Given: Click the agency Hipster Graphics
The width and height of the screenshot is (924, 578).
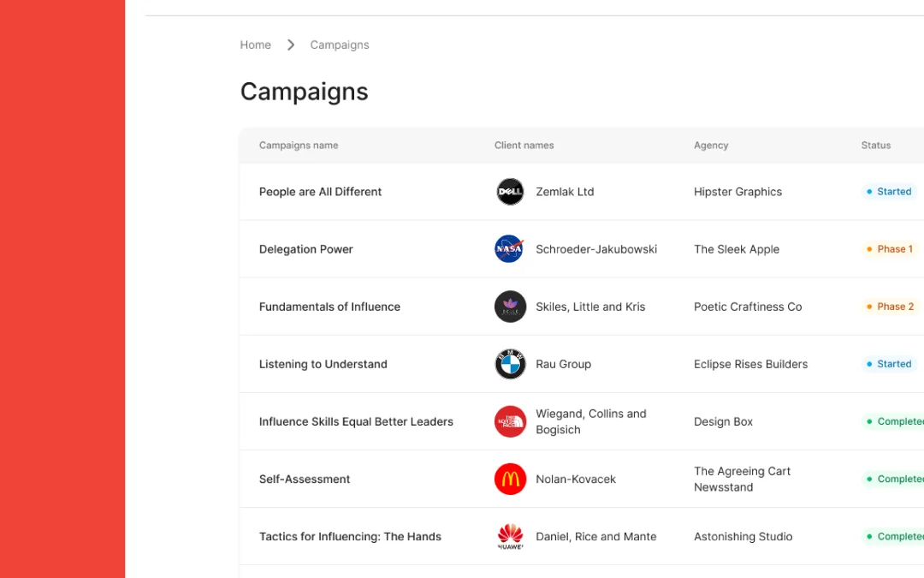Looking at the screenshot, I should (x=737, y=192).
